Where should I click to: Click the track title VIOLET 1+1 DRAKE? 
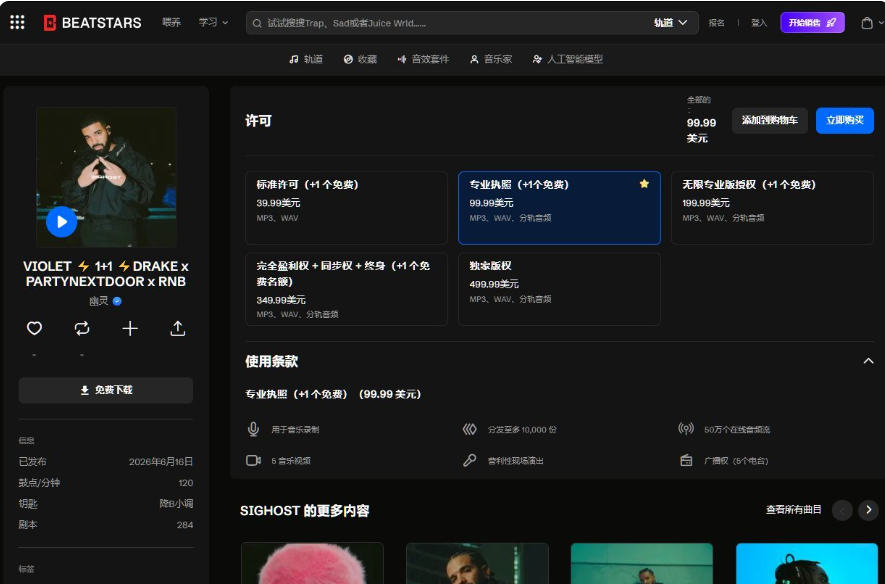point(106,274)
